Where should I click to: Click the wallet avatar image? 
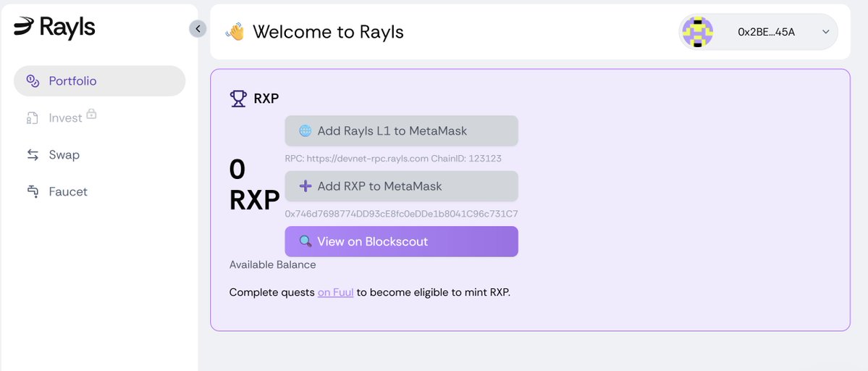[x=698, y=32]
